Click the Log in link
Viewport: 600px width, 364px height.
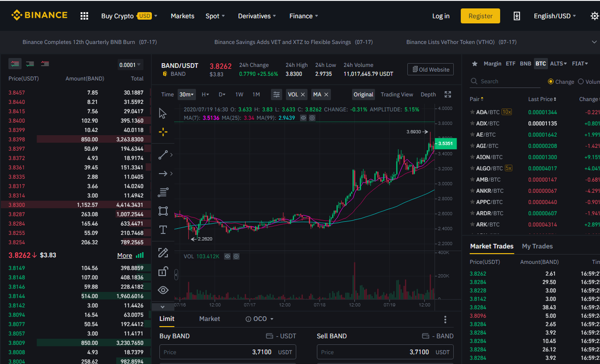(440, 16)
